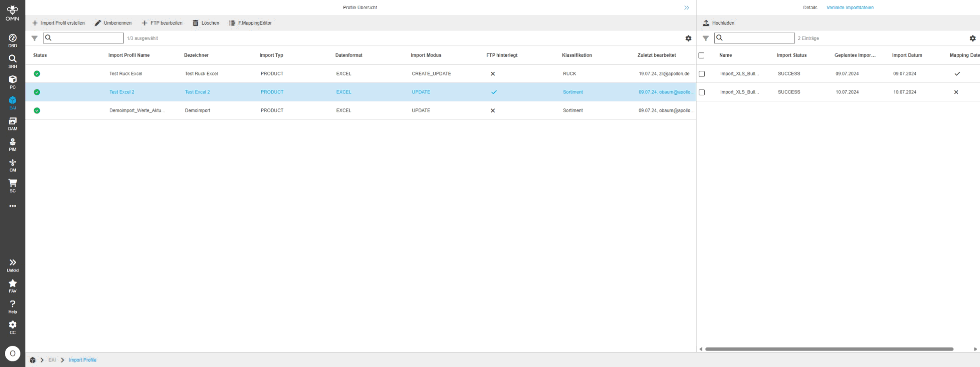This screenshot has height=367, width=980.
Task: Open the CC settings module
Action: [x=12, y=327]
